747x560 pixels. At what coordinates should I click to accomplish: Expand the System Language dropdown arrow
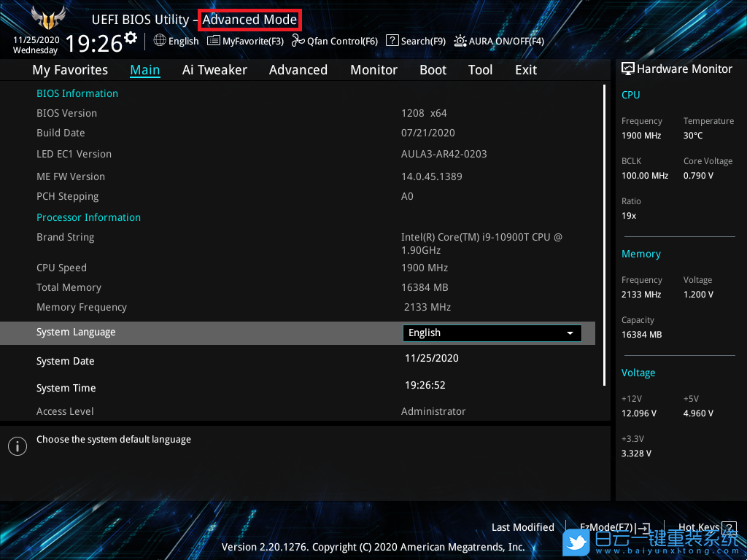570,333
